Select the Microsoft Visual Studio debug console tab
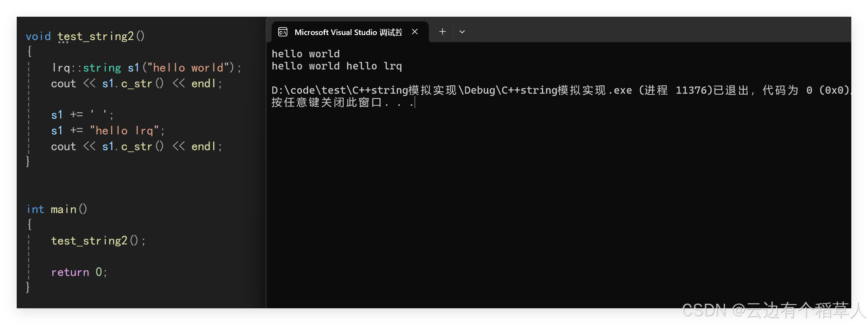The height and width of the screenshot is (325, 868). click(350, 32)
